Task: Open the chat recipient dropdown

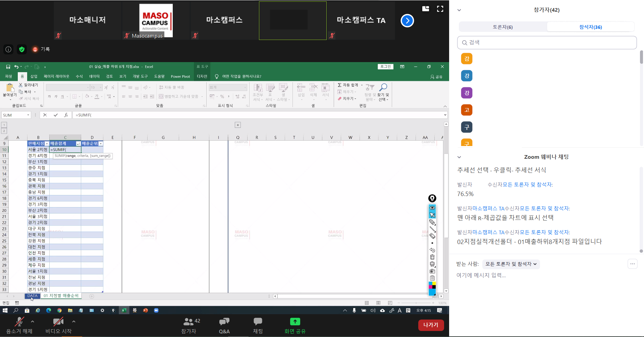Action: click(511, 264)
